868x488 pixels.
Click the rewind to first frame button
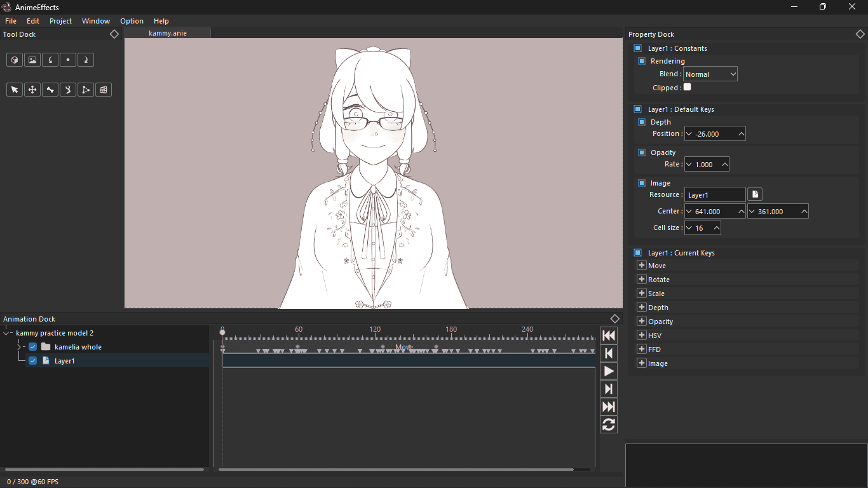click(608, 335)
